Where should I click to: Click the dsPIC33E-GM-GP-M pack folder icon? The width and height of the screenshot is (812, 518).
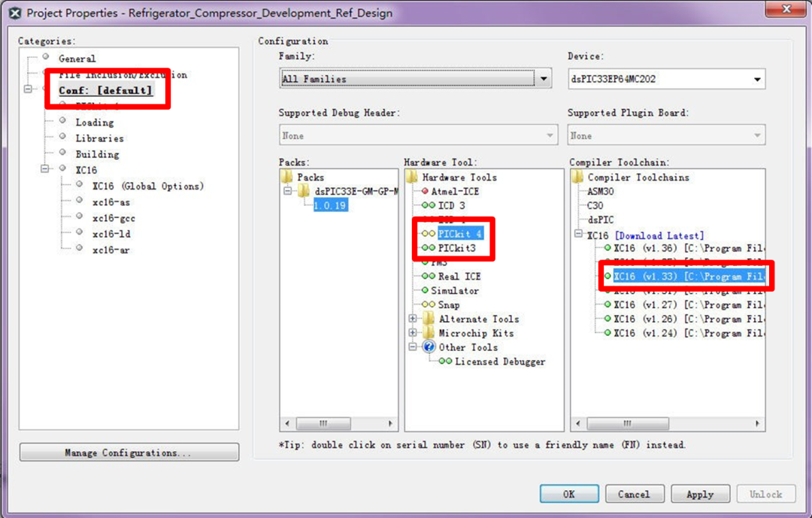(x=304, y=191)
